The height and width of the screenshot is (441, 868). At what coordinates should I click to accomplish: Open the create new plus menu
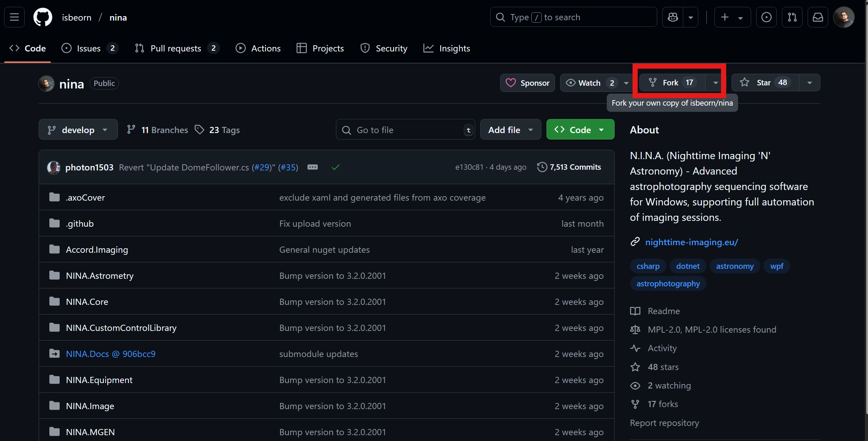(x=732, y=17)
